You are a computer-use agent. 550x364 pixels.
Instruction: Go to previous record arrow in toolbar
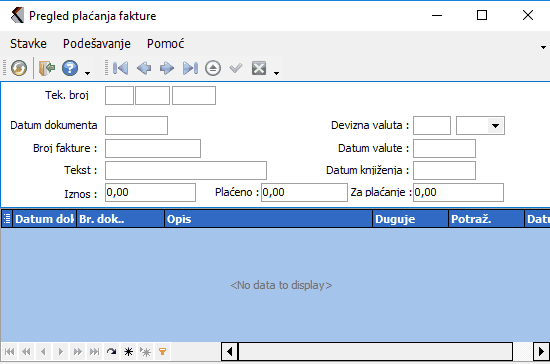coord(144,68)
